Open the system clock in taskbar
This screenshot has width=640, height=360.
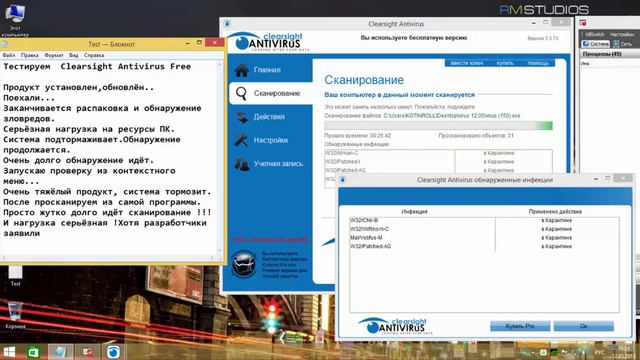[624, 352]
